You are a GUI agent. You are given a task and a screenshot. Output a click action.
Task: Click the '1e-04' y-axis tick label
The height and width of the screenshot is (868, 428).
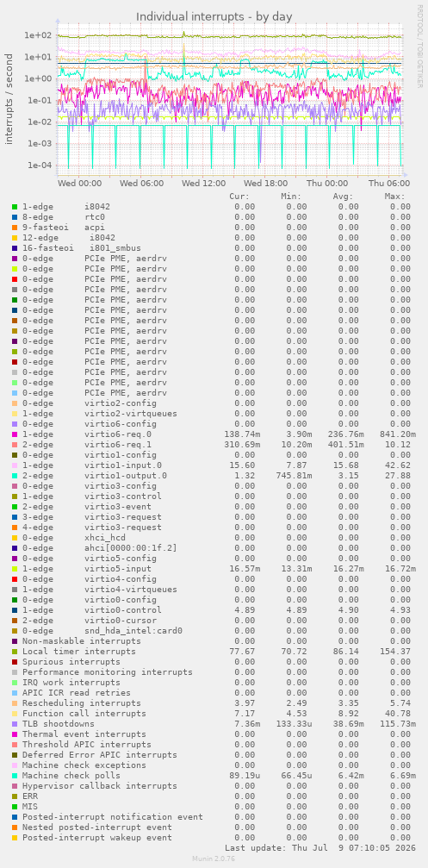click(x=38, y=165)
